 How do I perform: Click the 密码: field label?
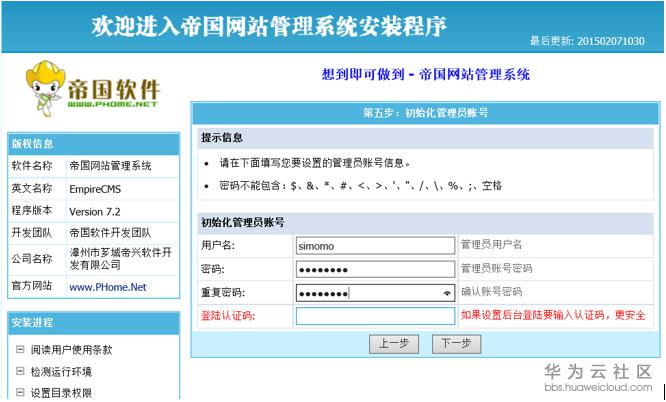pos(213,269)
